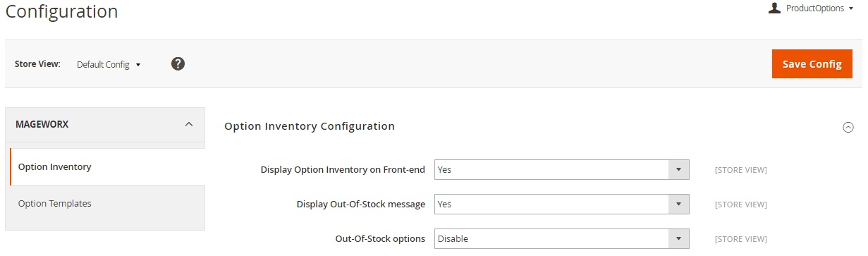Click arrow of Display Option Inventory dropdown
The width and height of the screenshot is (868, 256).
(x=678, y=169)
